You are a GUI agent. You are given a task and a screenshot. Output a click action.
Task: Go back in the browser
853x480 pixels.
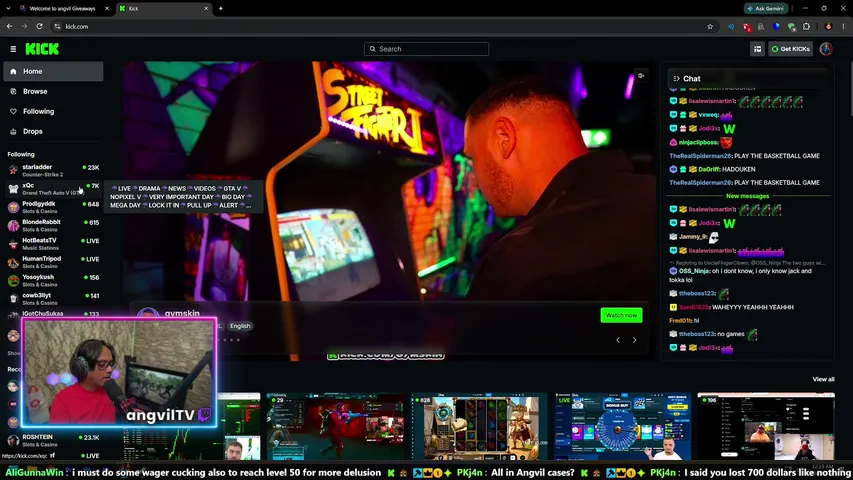point(10,26)
